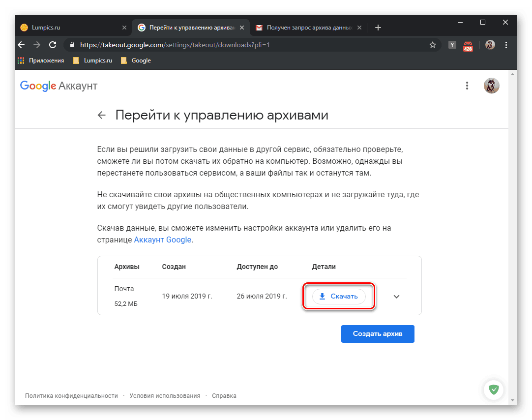Open the Приложения apps shortcut
Viewport: 532px width, 420px height.
41,60
